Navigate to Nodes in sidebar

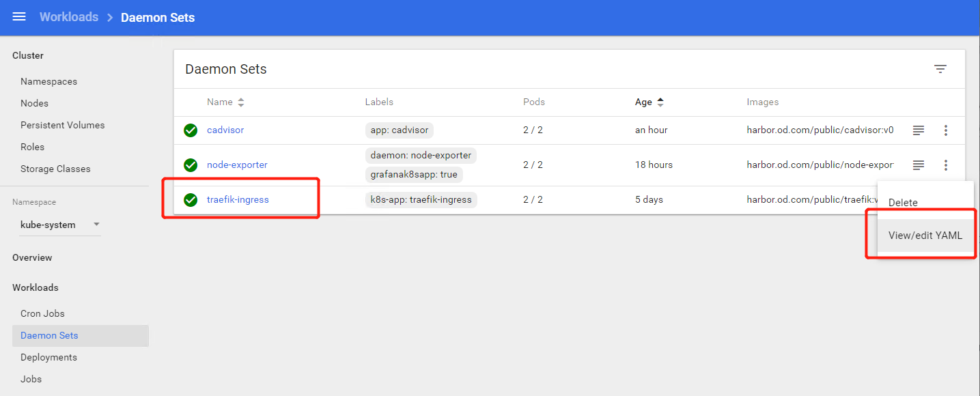click(34, 103)
